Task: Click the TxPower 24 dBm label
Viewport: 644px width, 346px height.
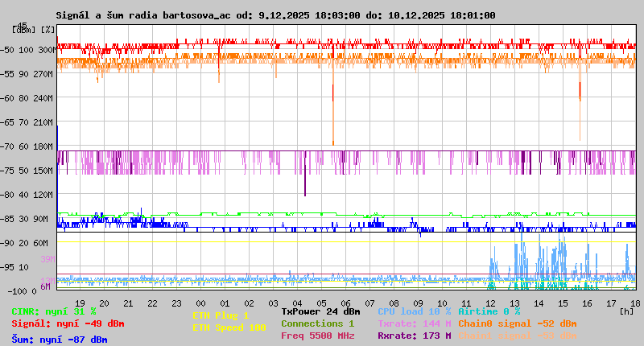Action: (x=320, y=311)
